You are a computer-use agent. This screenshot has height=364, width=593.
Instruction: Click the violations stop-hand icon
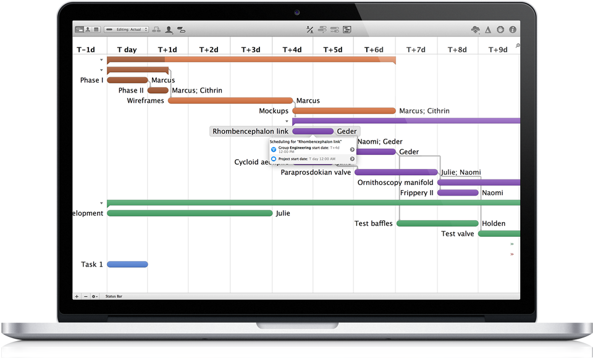[x=500, y=30]
